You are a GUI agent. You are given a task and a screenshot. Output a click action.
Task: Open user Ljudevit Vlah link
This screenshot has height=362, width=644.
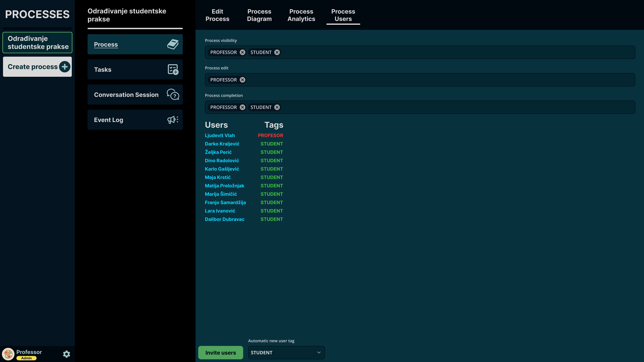click(x=220, y=135)
